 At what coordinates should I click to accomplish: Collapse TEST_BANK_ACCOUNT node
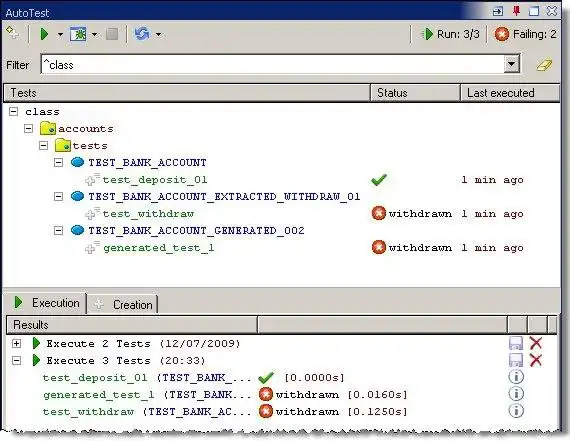point(58,163)
